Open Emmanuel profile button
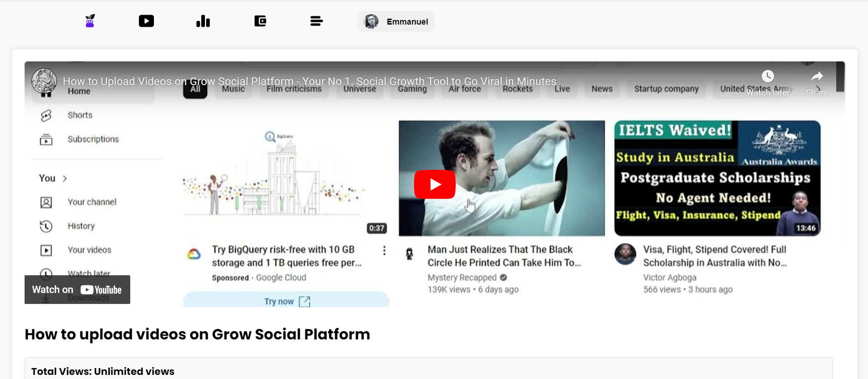868x379 pixels. pos(396,21)
